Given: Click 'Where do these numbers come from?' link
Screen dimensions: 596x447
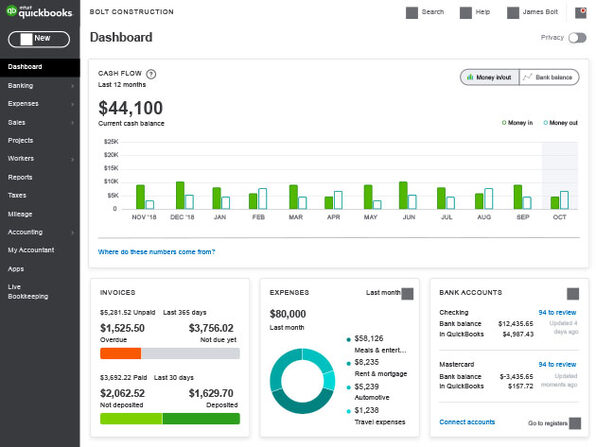Looking at the screenshot, I should pos(156,252).
